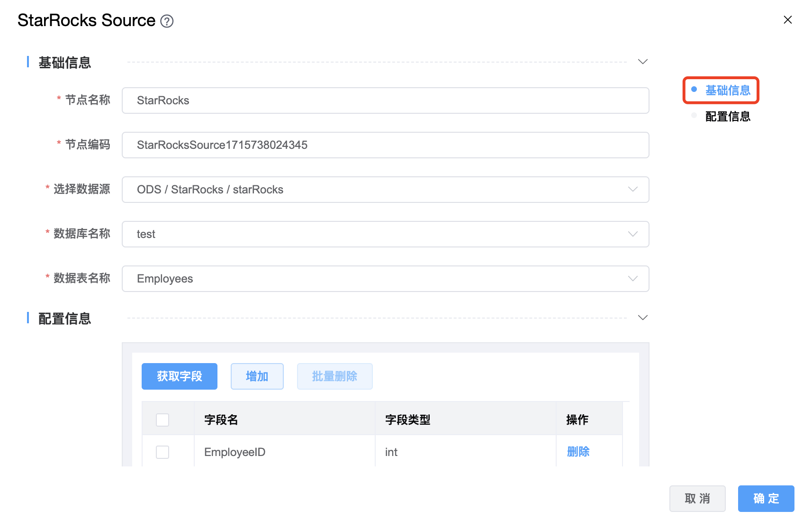Close the StarRocks Source dialog
Screen dimensions: 812x529
[x=787, y=20]
